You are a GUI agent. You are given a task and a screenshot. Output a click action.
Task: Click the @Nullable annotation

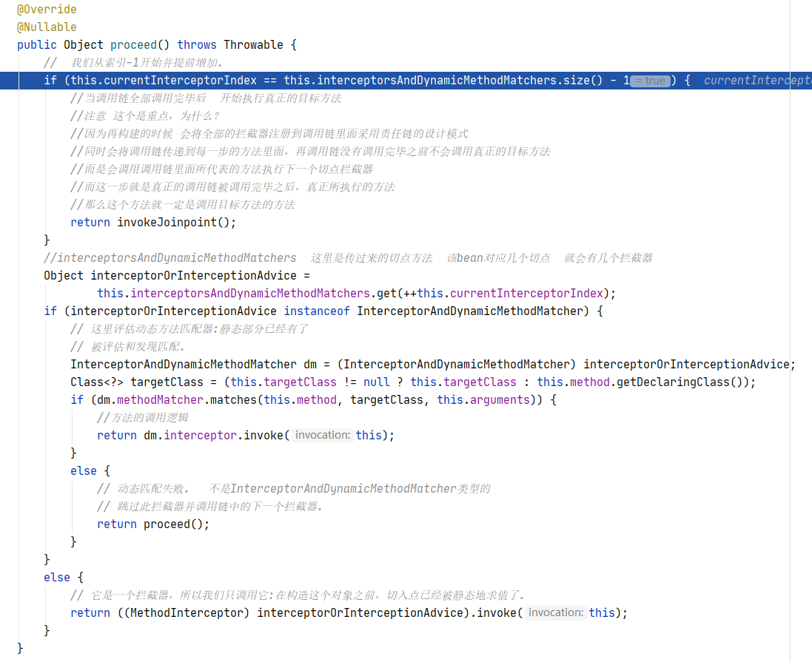(x=47, y=27)
